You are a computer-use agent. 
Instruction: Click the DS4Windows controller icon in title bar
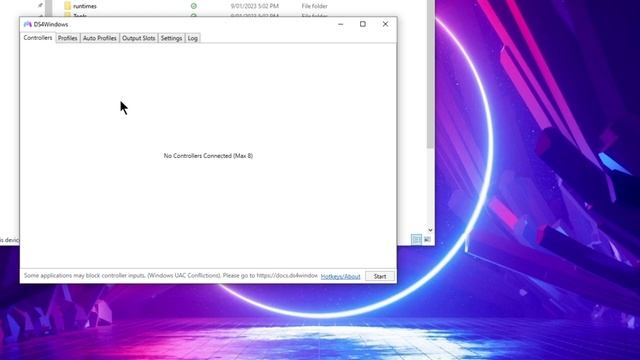[x=27, y=24]
